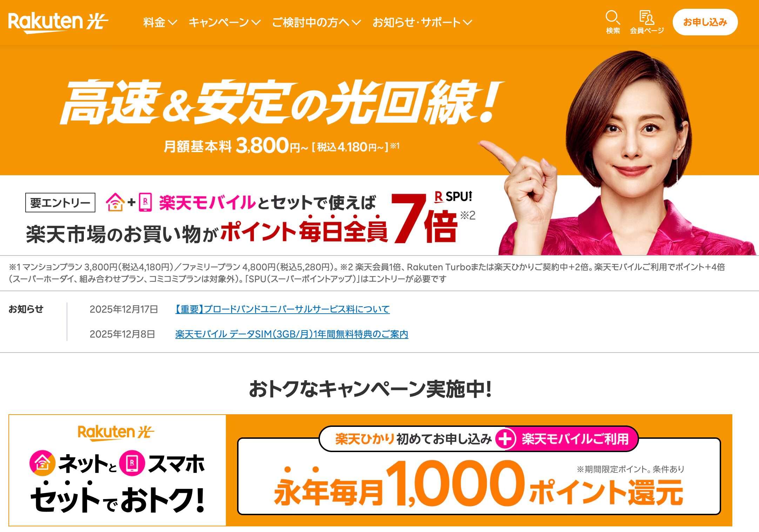Click the お申し込み apply button
759x532 pixels.
pos(705,22)
